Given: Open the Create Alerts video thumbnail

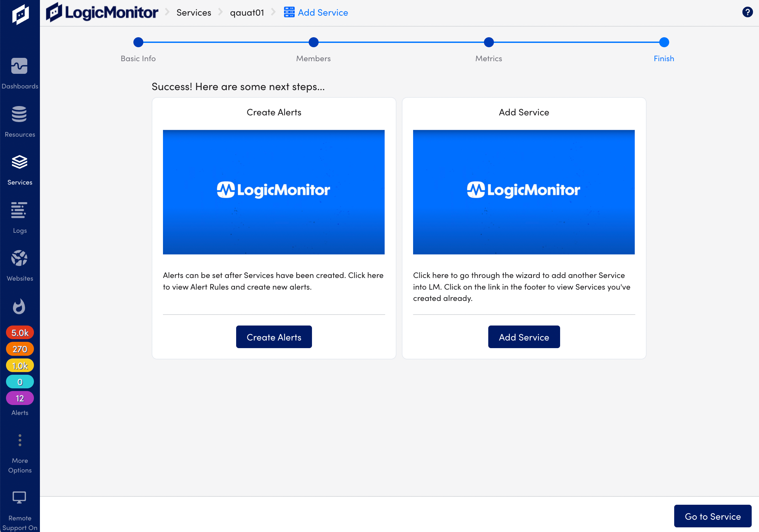Looking at the screenshot, I should [274, 192].
